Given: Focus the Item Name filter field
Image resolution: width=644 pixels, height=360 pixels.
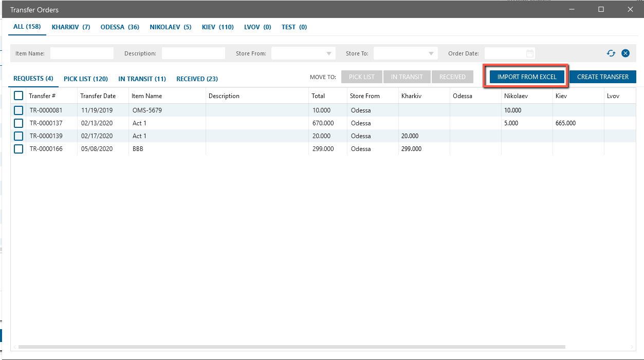Looking at the screenshot, I should point(82,53).
